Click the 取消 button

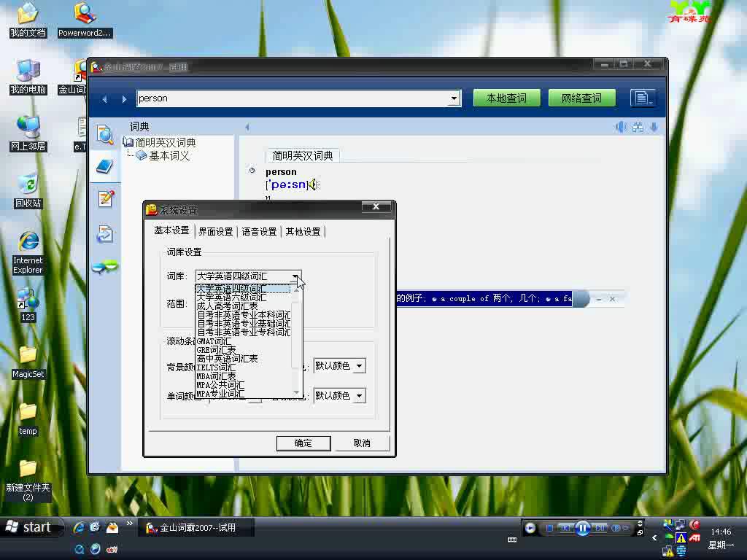(362, 443)
